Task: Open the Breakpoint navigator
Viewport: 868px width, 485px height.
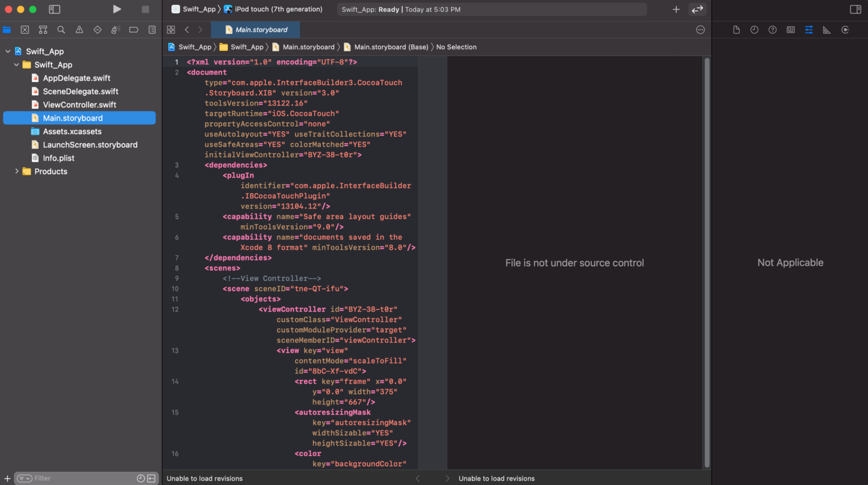Action: 134,30
